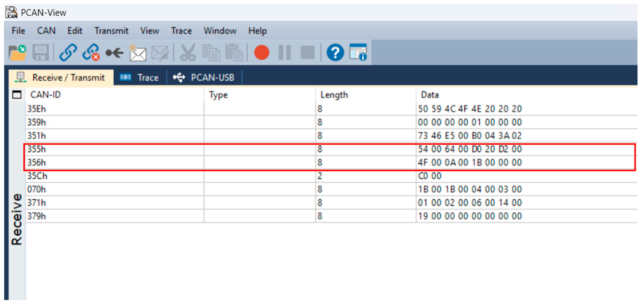Image resolution: width=644 pixels, height=305 pixels.
Task: Click the window info icon
Action: click(358, 52)
